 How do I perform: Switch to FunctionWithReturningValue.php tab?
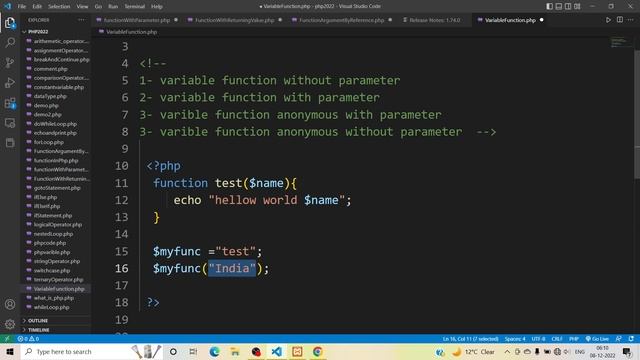point(234,20)
